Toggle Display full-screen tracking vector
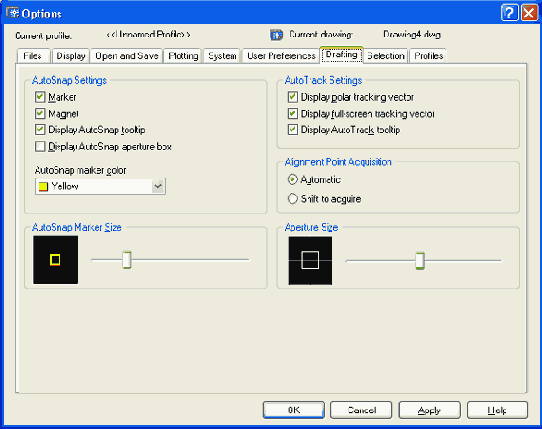Image resolution: width=542 pixels, height=429 pixels. 293,113
